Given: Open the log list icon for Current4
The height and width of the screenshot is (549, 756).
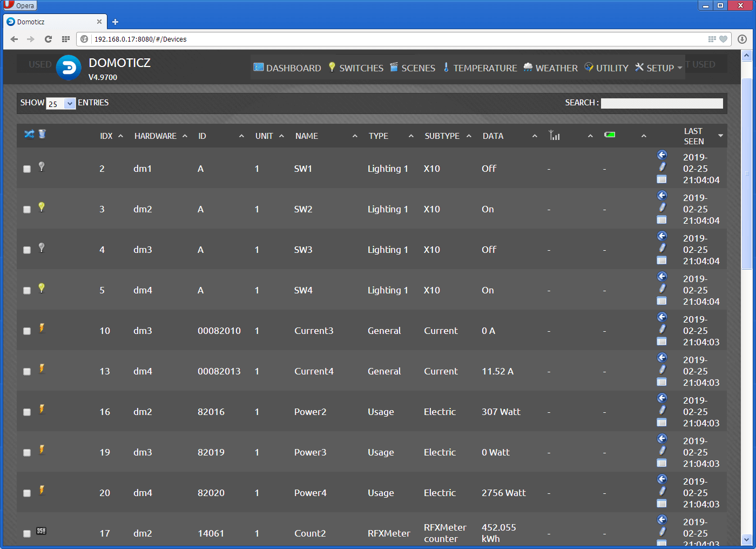Looking at the screenshot, I should coord(661,382).
